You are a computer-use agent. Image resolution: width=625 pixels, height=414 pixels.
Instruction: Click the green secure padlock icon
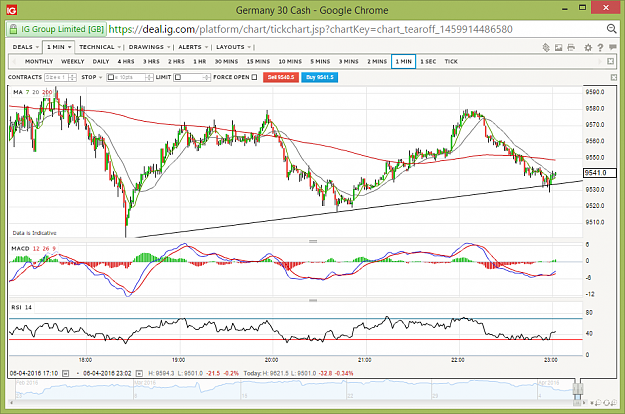13,29
